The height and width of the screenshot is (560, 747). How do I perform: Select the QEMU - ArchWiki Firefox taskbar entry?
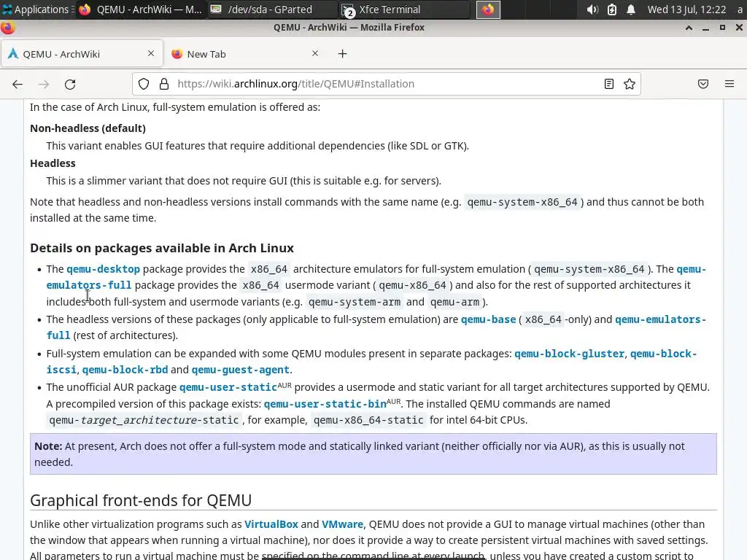click(141, 9)
